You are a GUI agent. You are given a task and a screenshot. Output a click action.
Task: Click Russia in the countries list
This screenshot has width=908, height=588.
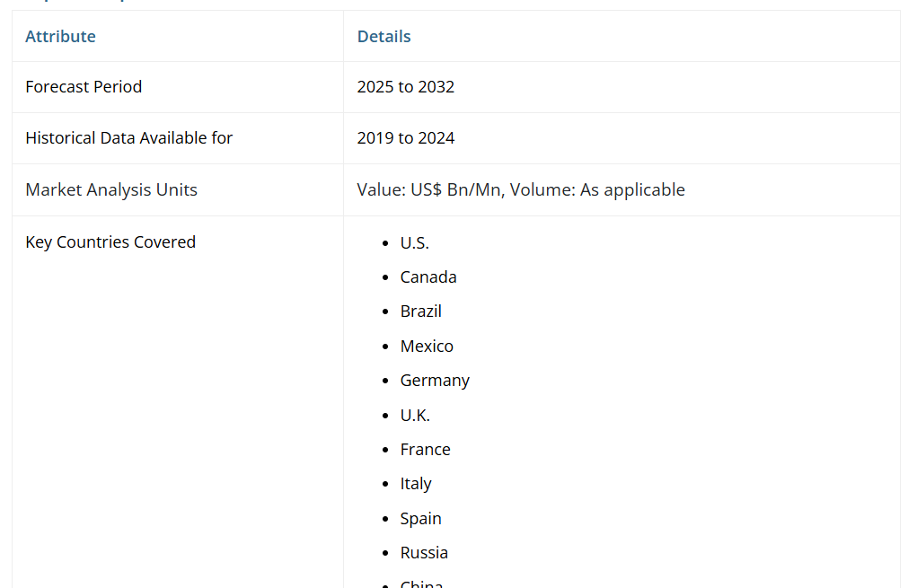point(424,553)
